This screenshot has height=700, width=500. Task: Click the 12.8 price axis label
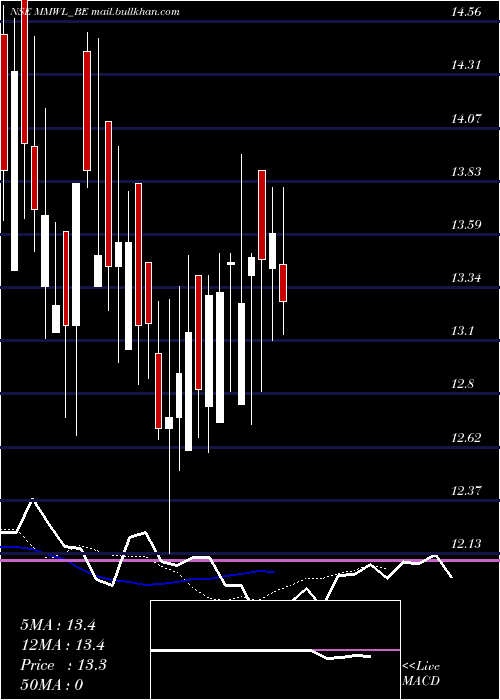coord(463,384)
